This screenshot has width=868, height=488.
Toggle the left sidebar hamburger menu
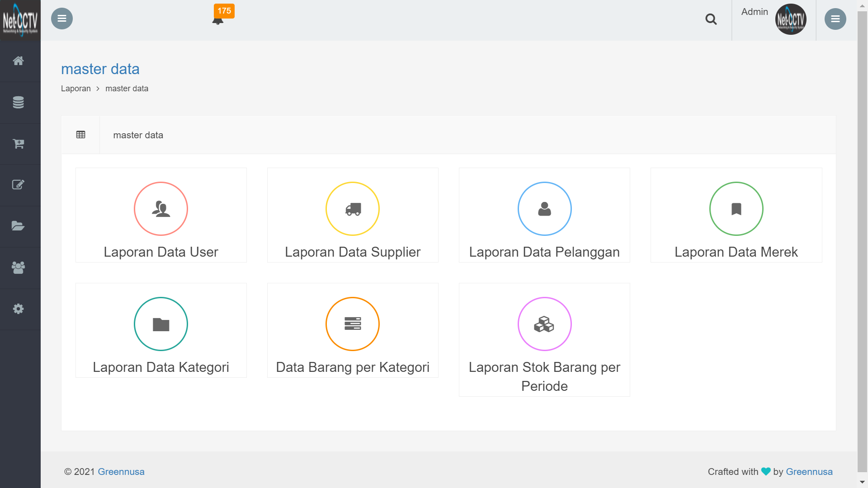click(62, 19)
